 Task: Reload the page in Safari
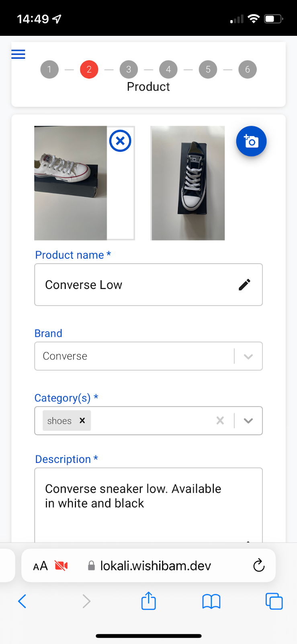(x=259, y=566)
